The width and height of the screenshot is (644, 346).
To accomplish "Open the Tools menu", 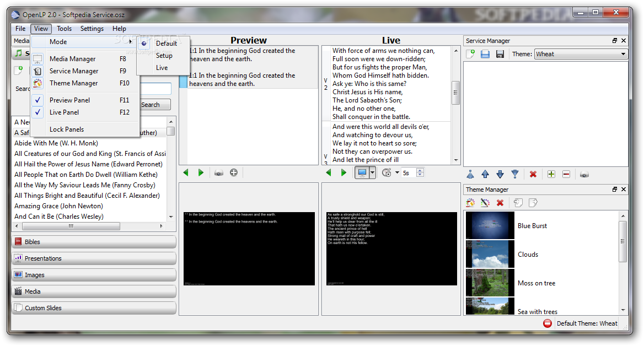I will [64, 28].
